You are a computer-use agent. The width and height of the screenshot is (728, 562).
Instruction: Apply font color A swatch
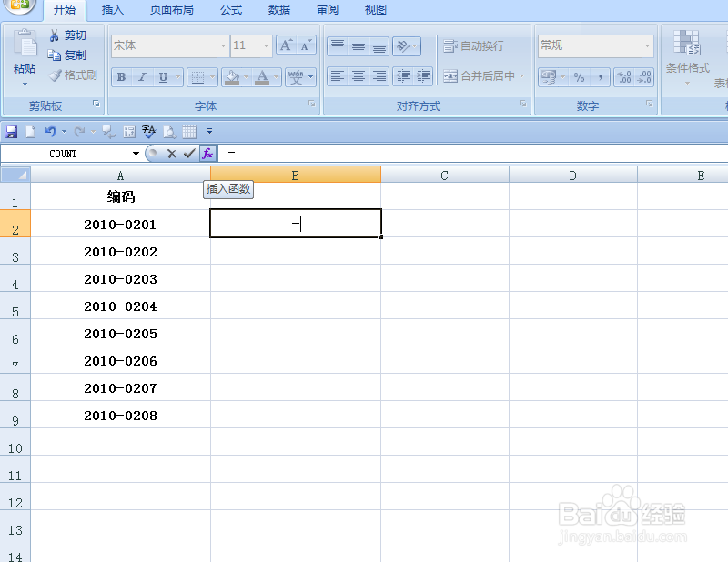262,77
